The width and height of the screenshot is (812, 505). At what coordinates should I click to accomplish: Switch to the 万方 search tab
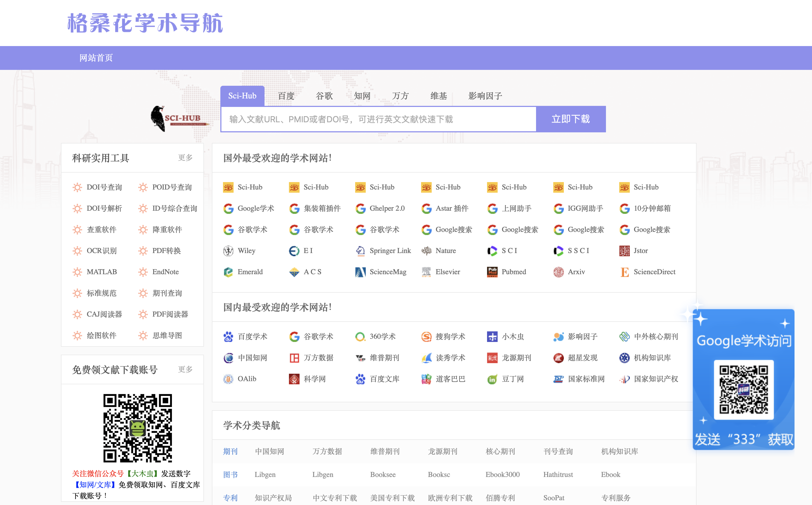(x=400, y=96)
